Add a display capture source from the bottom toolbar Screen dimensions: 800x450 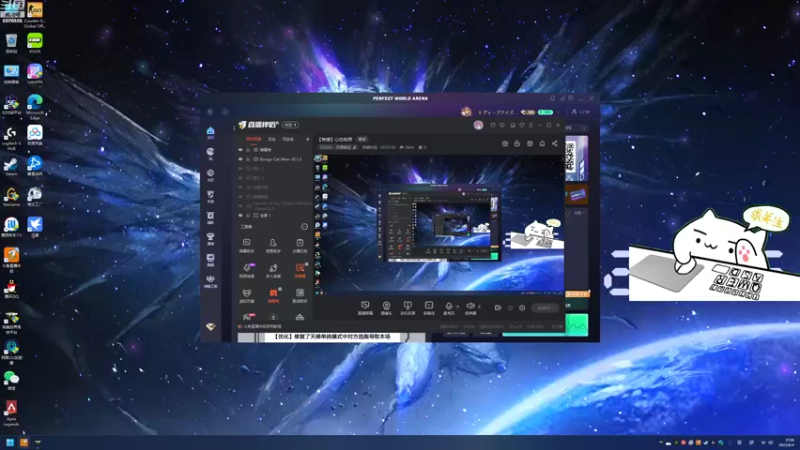click(x=365, y=308)
